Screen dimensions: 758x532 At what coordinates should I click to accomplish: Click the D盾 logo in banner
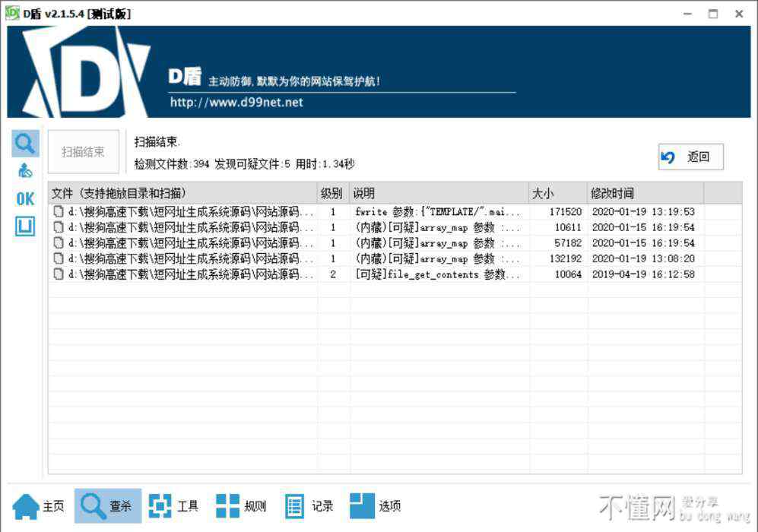coord(87,71)
